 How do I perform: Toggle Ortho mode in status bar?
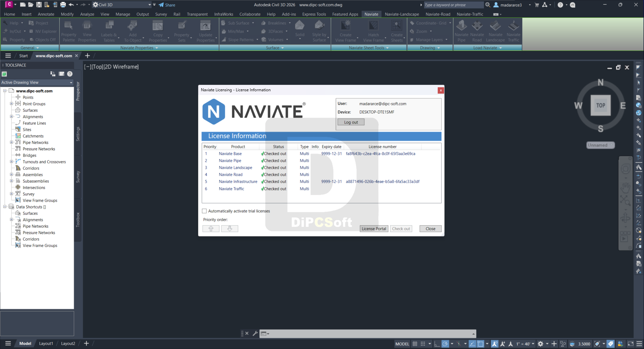437,344
